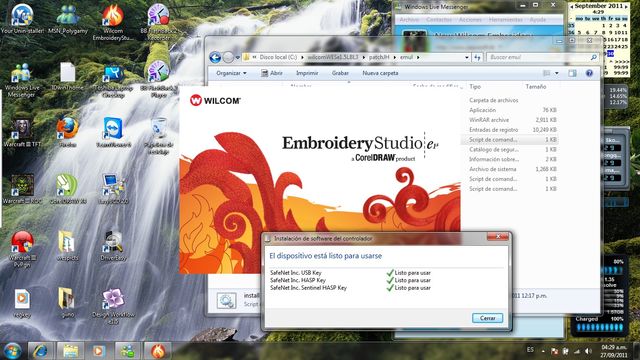Image resolution: width=640 pixels, height=360 pixels.
Task: Open Ayuda menu in Messenger window
Action: pyautogui.click(x=538, y=20)
